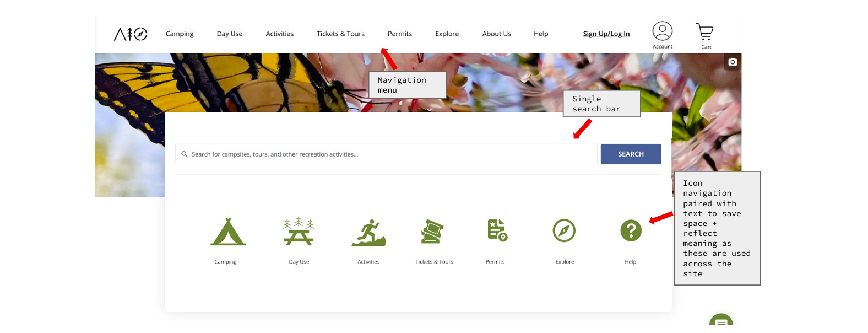Select the Permits document icon

pos(497,230)
